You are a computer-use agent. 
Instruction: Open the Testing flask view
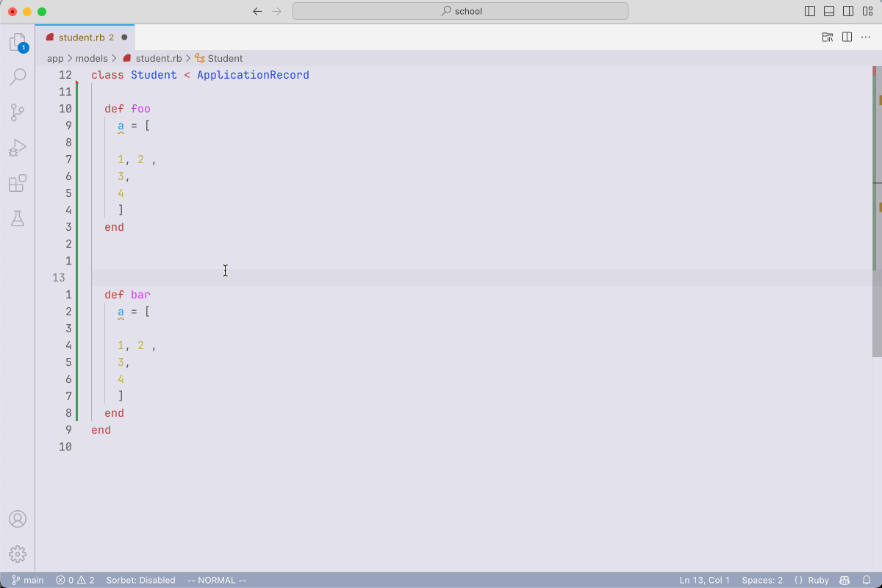coord(18,218)
